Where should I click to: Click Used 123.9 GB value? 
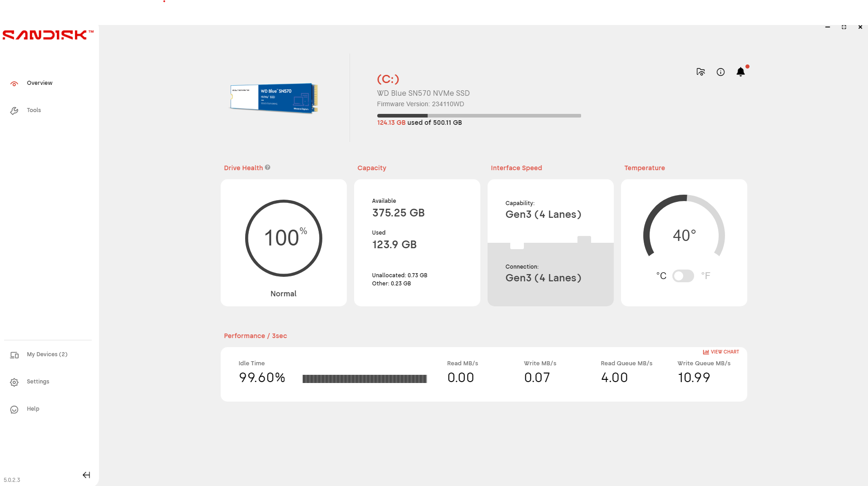(394, 245)
